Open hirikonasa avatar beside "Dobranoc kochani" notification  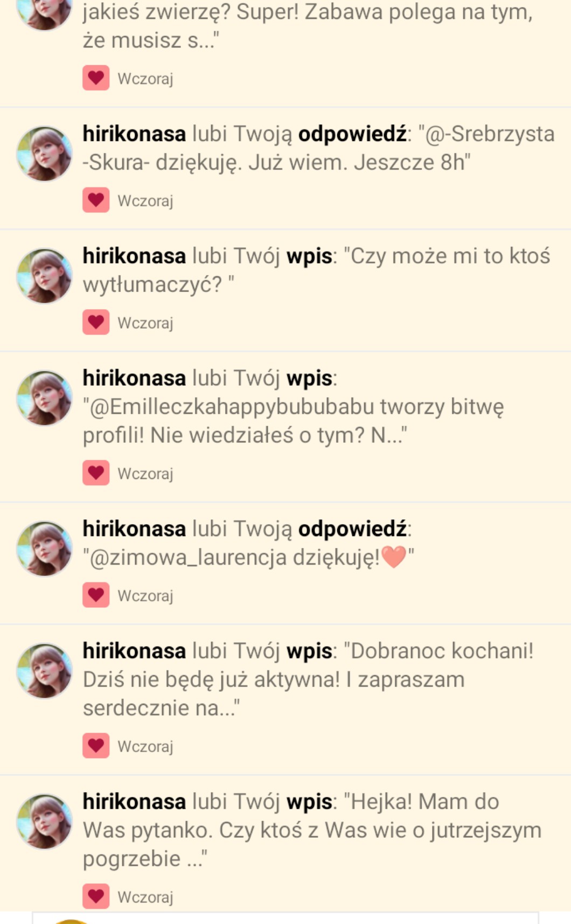pyautogui.click(x=44, y=671)
